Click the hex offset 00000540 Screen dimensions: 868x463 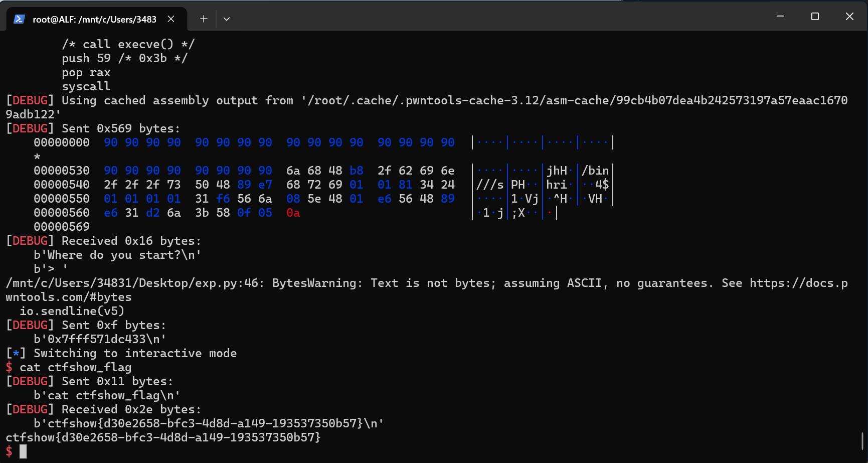pyautogui.click(x=62, y=185)
